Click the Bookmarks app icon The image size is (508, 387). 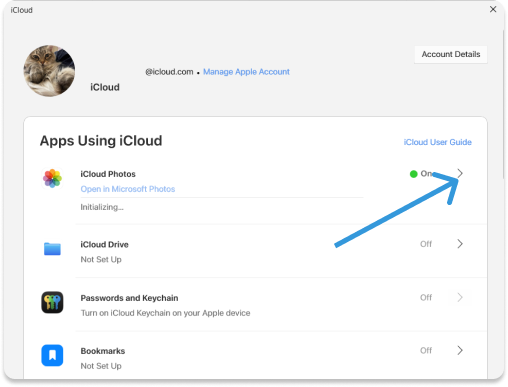click(x=52, y=355)
